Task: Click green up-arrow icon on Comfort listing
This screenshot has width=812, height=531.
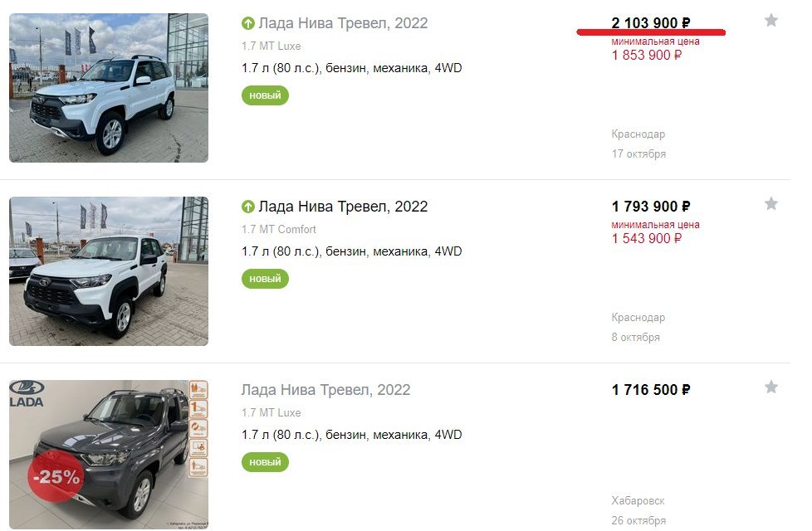Action: tap(248, 207)
